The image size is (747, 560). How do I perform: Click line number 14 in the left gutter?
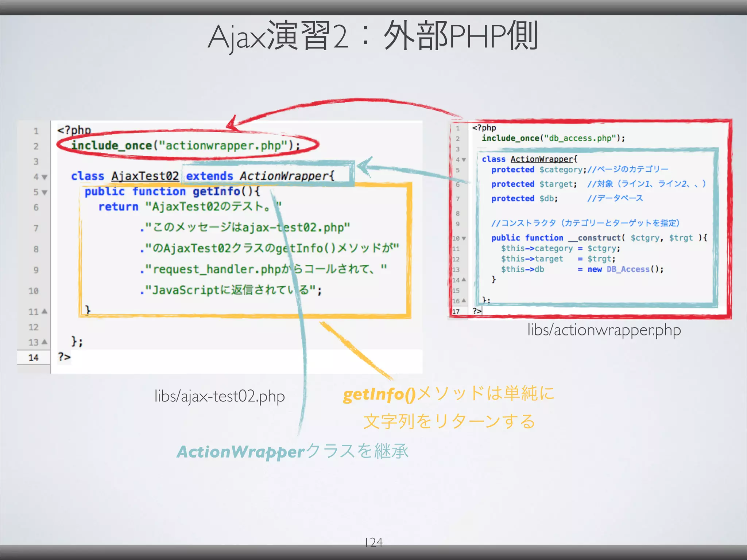[34, 358]
